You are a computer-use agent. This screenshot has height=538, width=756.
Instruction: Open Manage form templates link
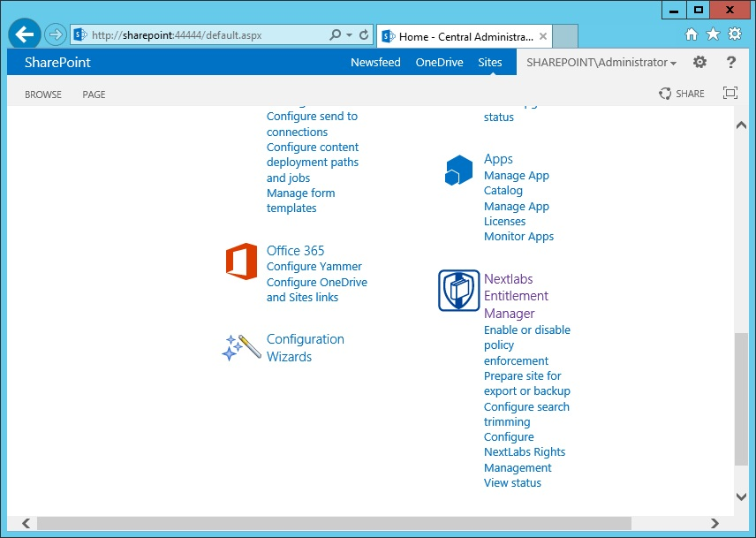[301, 201]
